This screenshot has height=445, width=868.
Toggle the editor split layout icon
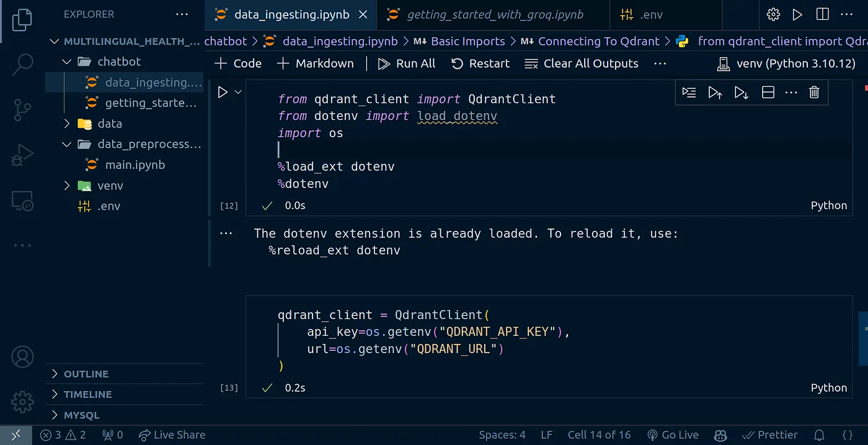822,14
